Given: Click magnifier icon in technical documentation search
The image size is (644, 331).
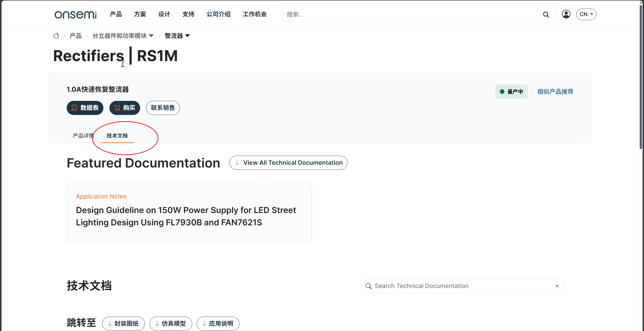Looking at the screenshot, I should pyautogui.click(x=369, y=286).
